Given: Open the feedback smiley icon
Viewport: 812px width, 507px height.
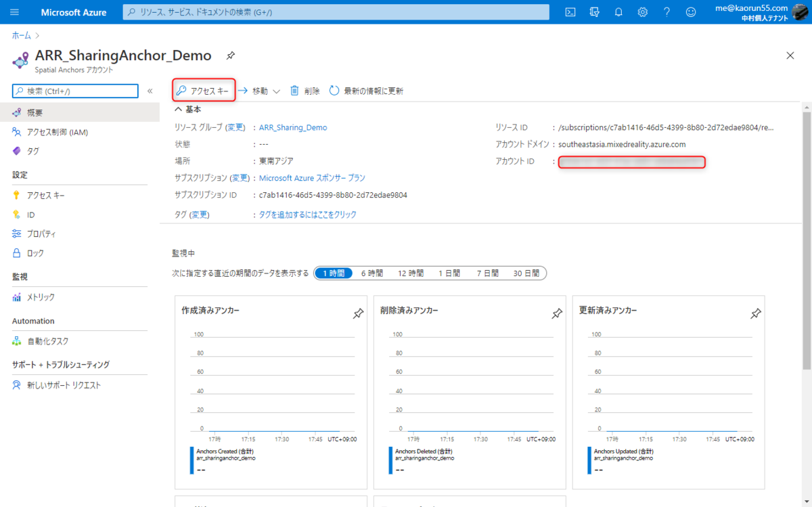Looking at the screenshot, I should click(x=691, y=12).
